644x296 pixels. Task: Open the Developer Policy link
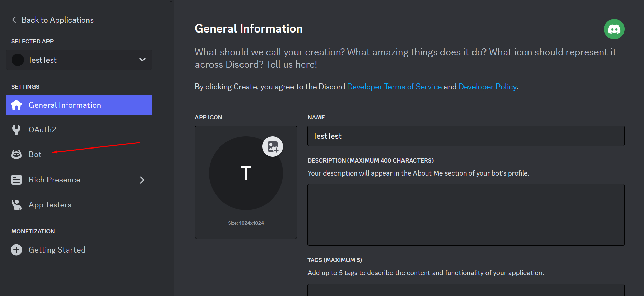[x=487, y=87]
